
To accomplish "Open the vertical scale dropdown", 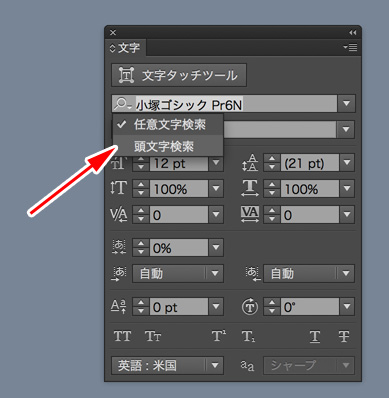I will (x=216, y=189).
